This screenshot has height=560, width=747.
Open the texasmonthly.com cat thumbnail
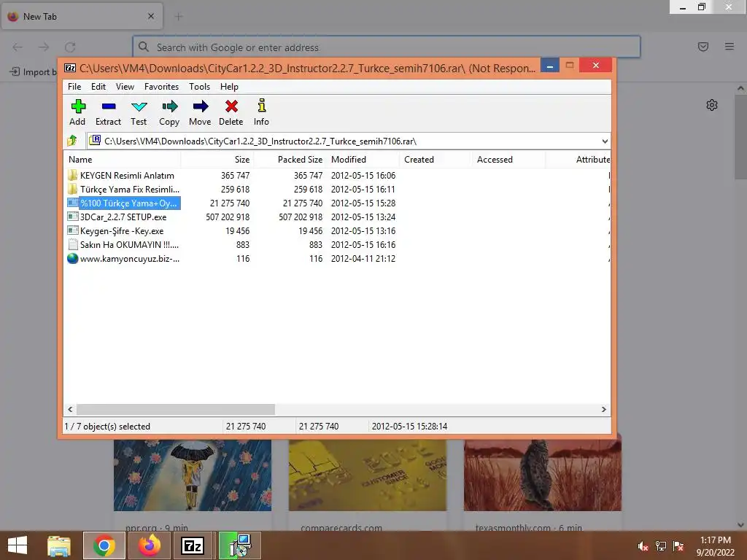(543, 475)
